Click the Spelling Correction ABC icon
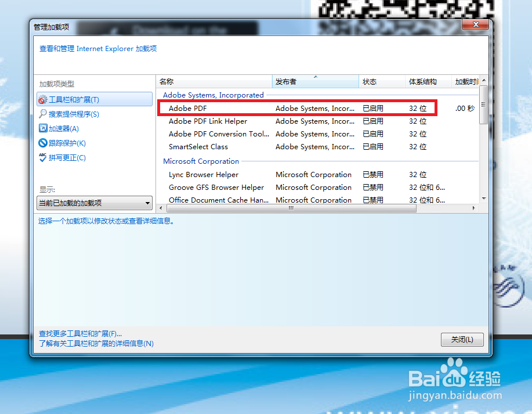 pos(42,157)
